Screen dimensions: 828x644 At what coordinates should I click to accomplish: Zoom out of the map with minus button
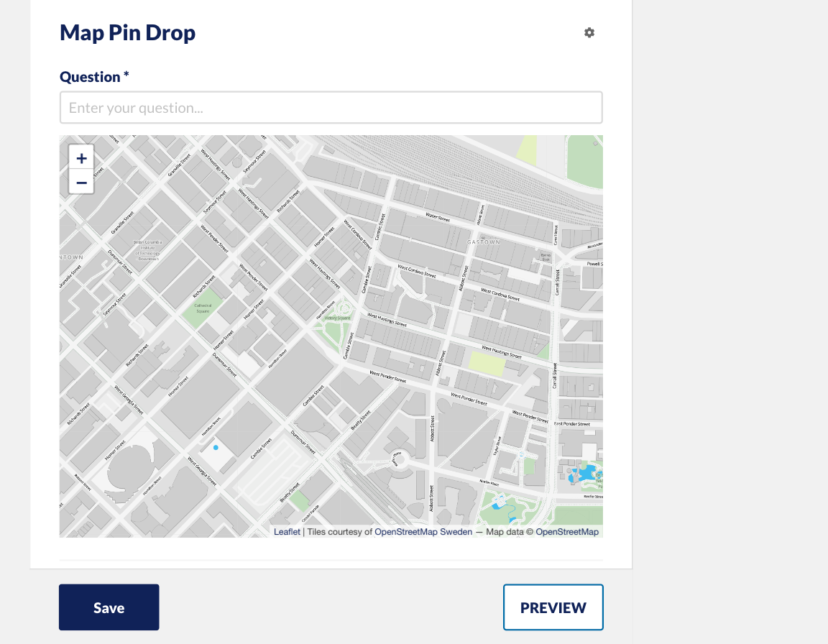pos(81,182)
